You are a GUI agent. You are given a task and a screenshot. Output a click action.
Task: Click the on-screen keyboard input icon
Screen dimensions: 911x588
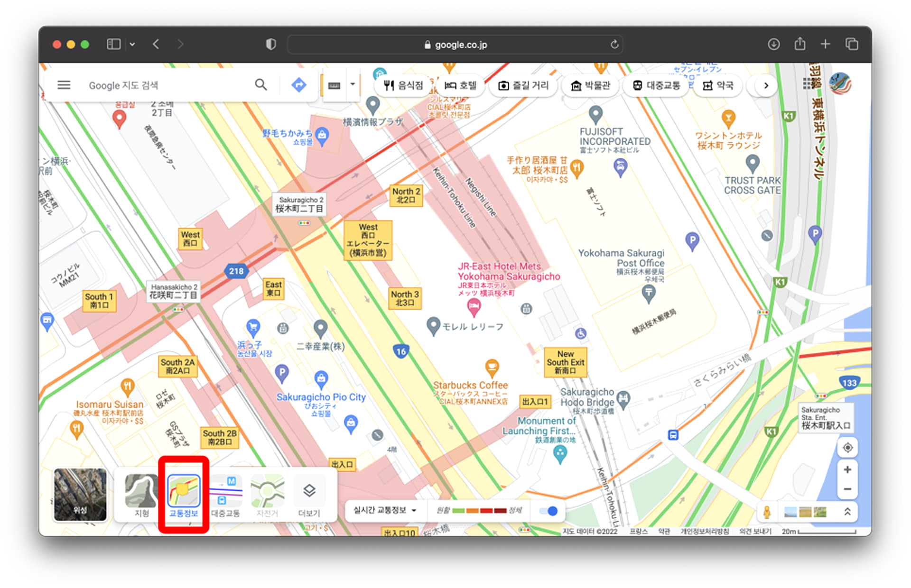click(334, 85)
